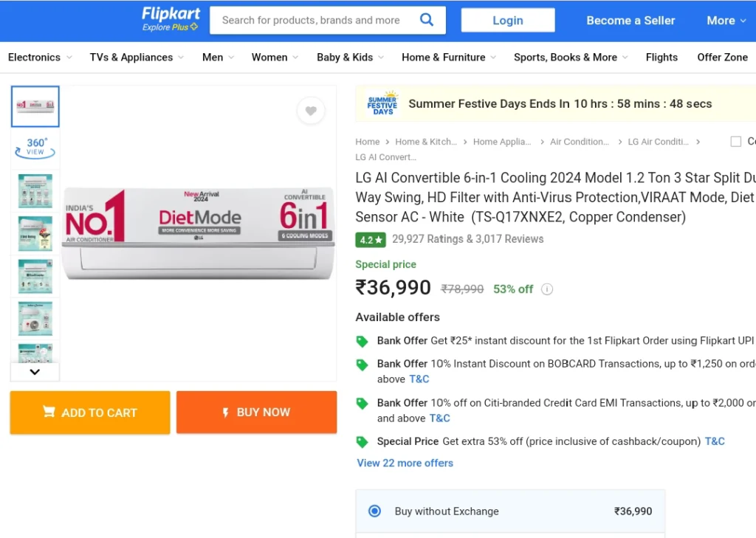The width and height of the screenshot is (756, 538).
Task: Tick the compare checkbox near breadcrumbs
Action: click(x=736, y=141)
